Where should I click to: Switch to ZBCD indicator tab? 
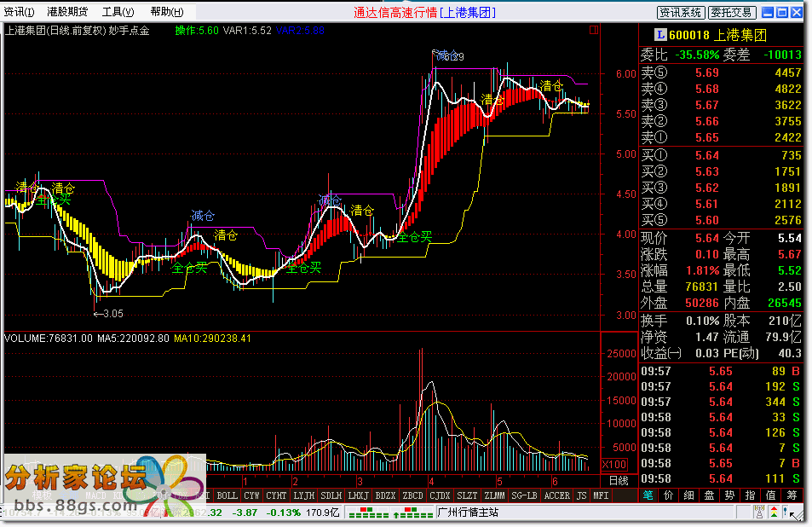tap(412, 496)
